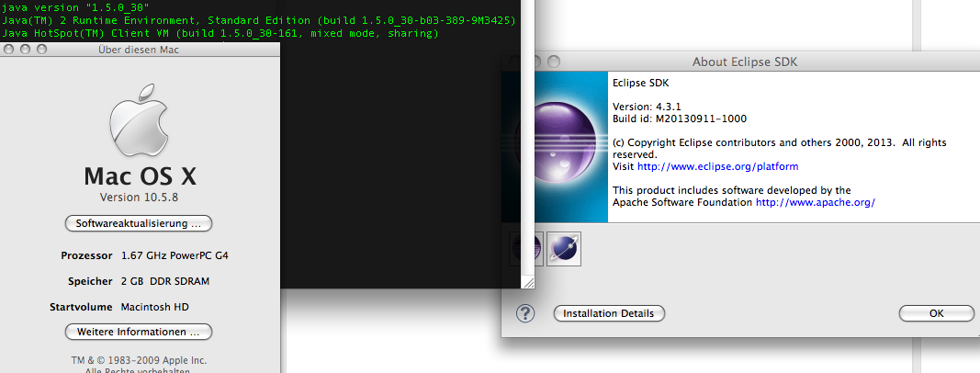Click the terminal window resize grip corner
The width and height of the screenshot is (980, 373).
tap(528, 282)
